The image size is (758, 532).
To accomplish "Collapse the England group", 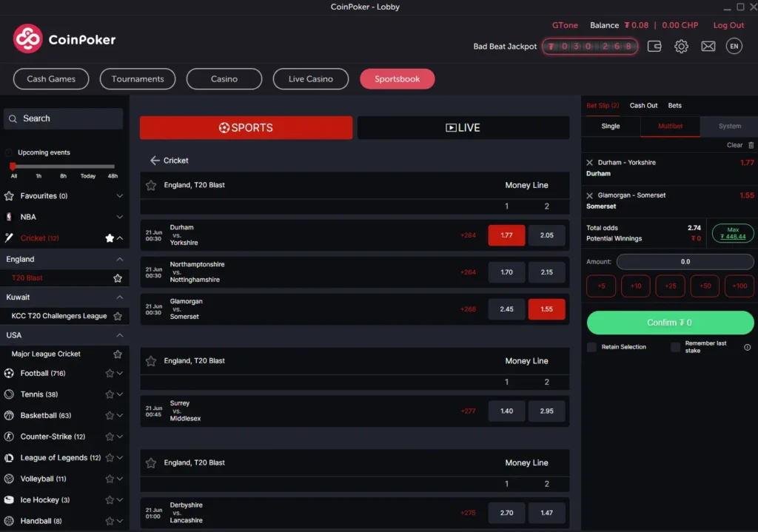I will pos(119,260).
